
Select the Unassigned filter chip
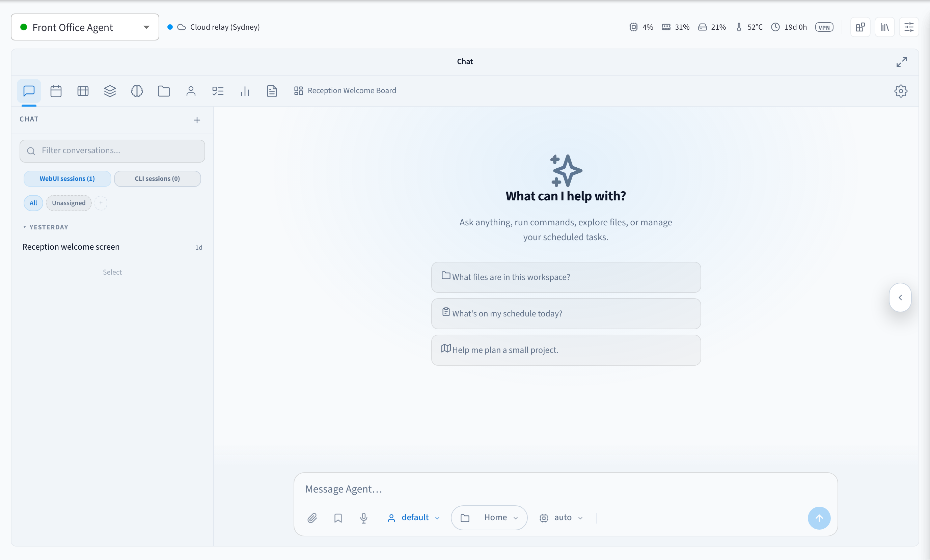point(69,203)
